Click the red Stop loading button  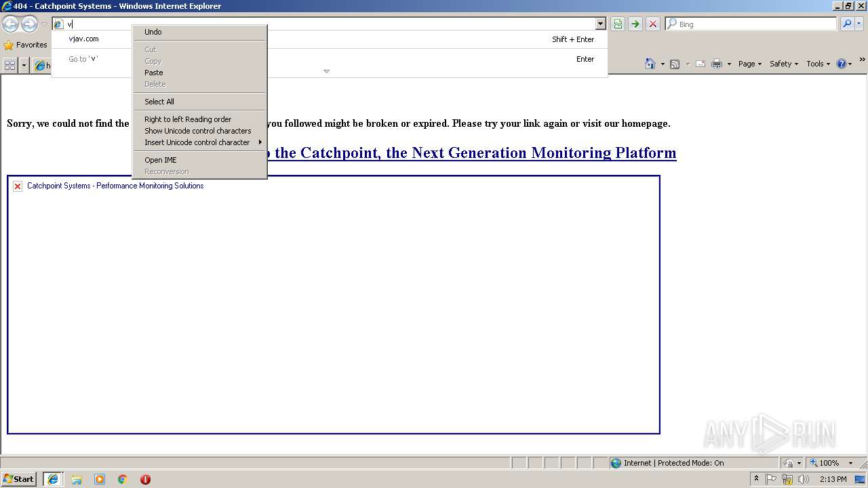(652, 24)
